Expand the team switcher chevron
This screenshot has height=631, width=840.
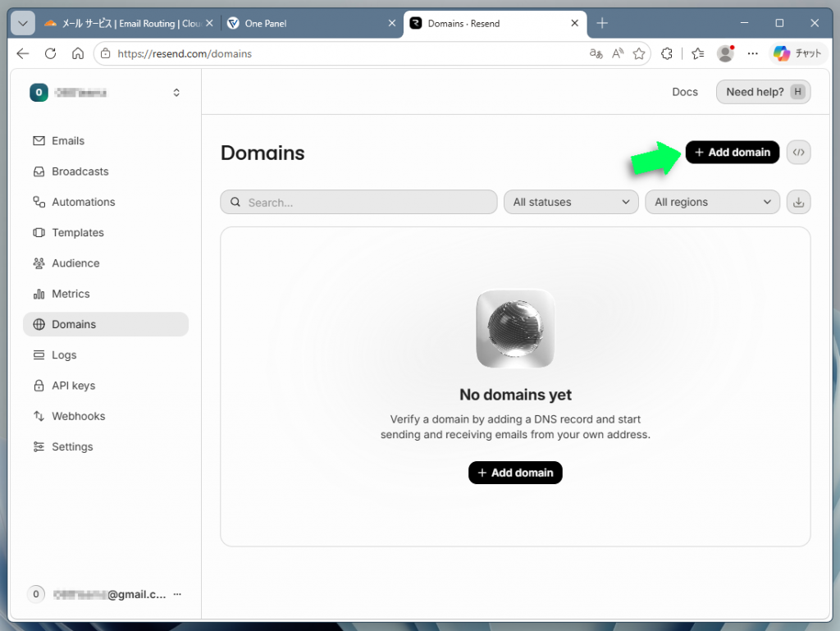coord(176,93)
